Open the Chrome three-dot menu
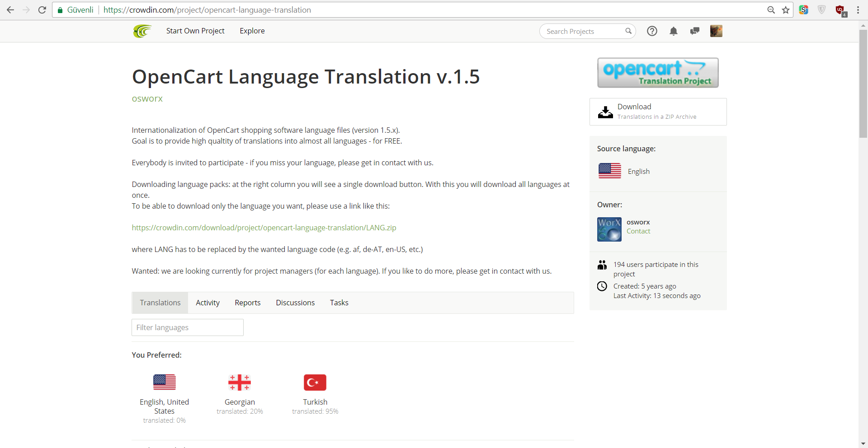The width and height of the screenshot is (868, 448). coord(858,10)
